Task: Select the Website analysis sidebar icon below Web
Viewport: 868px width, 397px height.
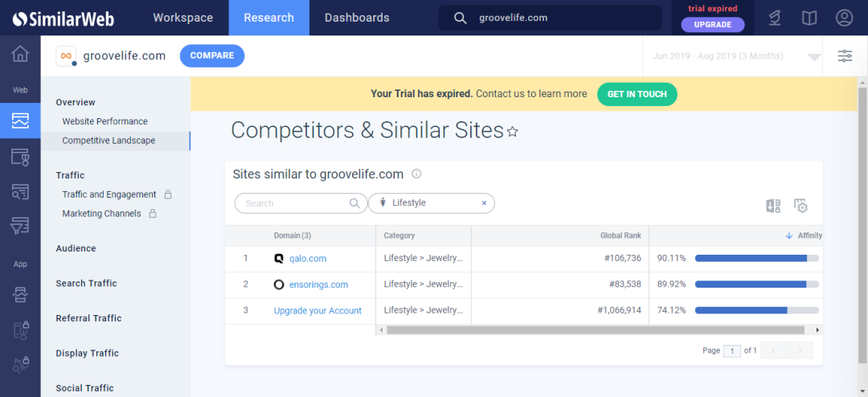Action: pyautogui.click(x=20, y=121)
